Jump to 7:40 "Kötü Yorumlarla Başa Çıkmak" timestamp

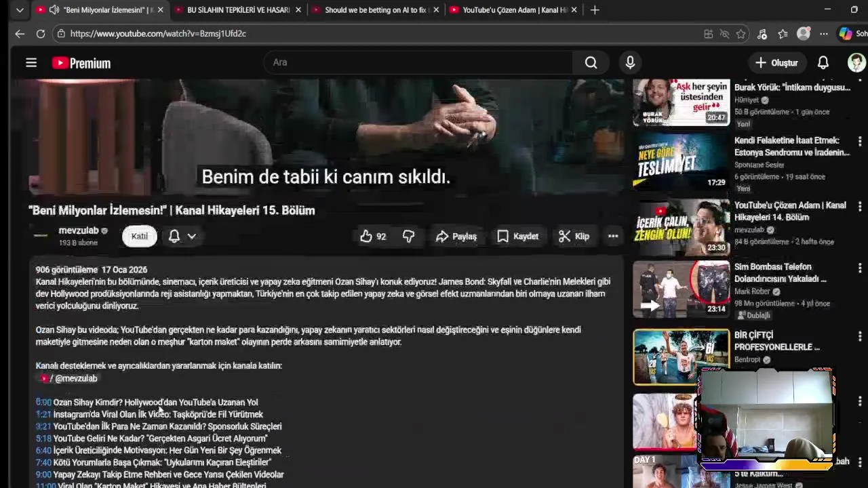coord(43,462)
